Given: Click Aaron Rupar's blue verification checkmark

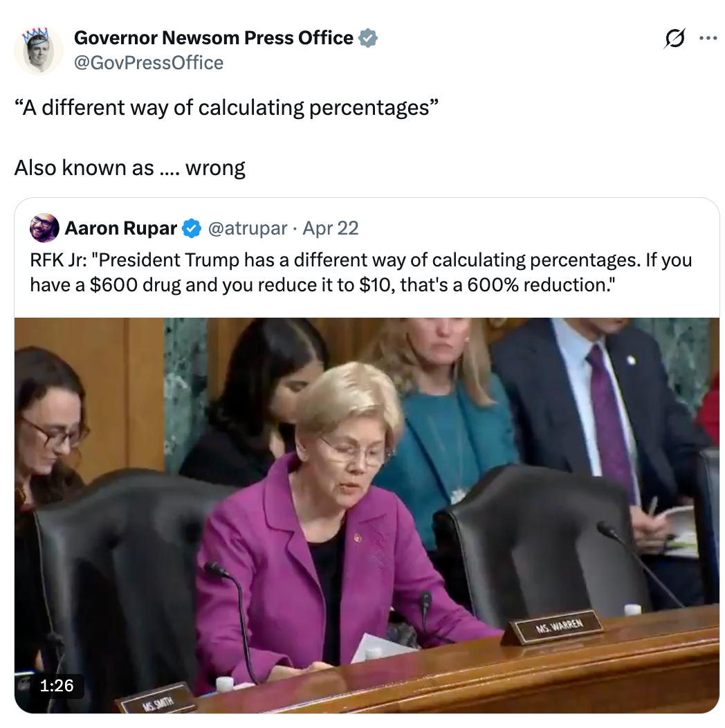Looking at the screenshot, I should [191, 227].
